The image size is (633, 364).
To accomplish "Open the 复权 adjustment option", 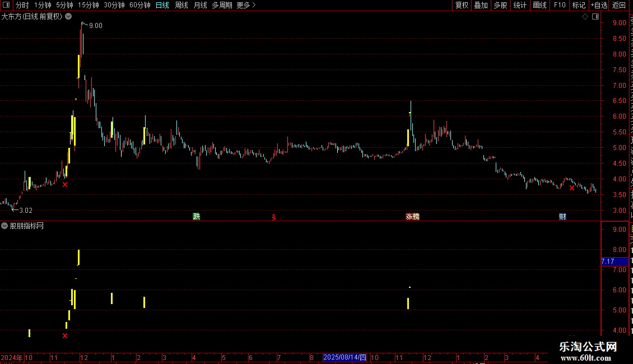I will 462,5.
